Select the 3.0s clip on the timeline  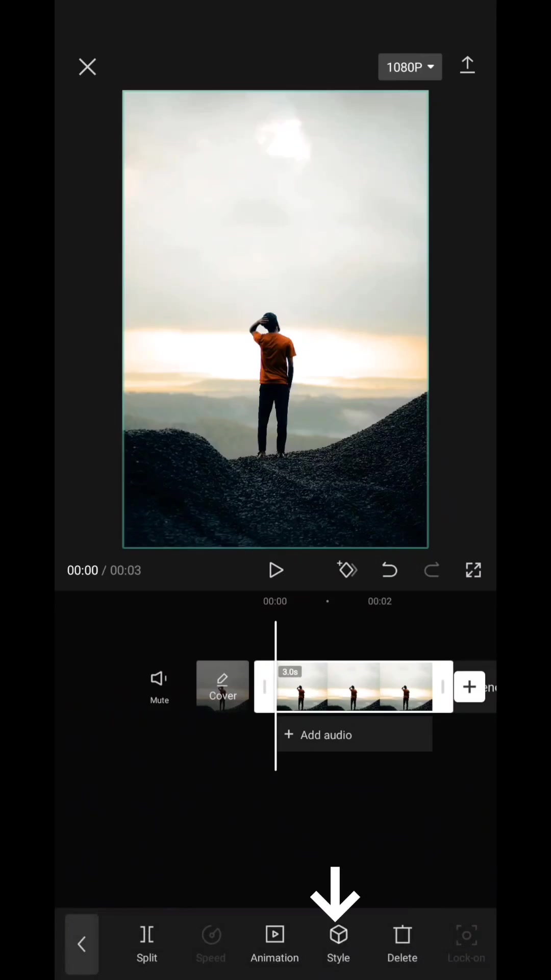click(x=354, y=687)
